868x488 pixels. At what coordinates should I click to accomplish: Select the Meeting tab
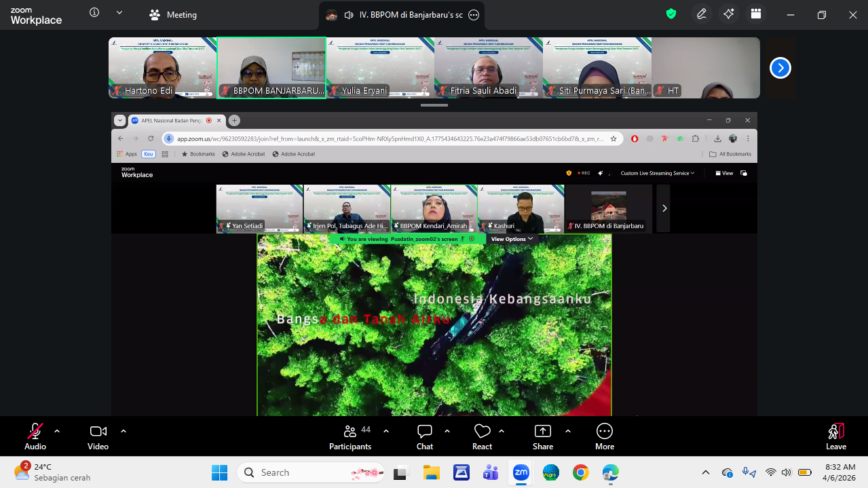[x=173, y=15]
